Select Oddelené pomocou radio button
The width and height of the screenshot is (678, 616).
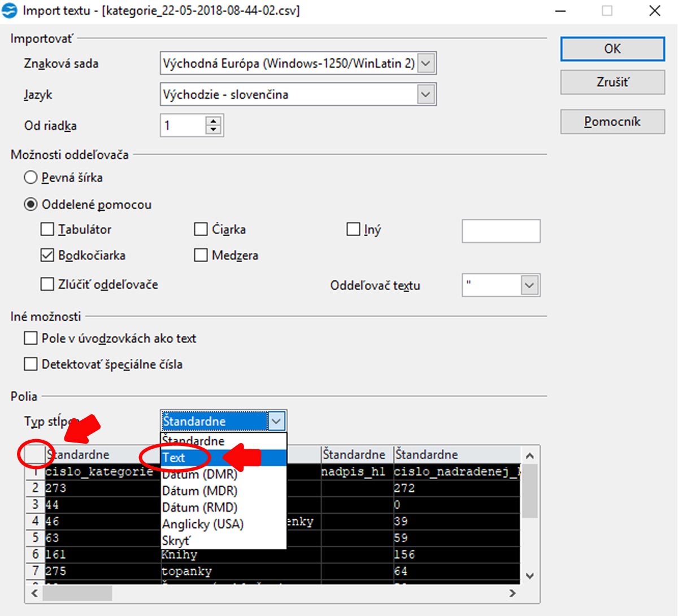pyautogui.click(x=31, y=205)
